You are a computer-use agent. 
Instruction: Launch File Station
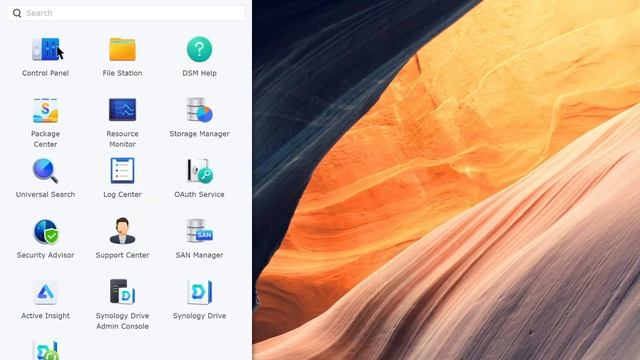[x=122, y=50]
